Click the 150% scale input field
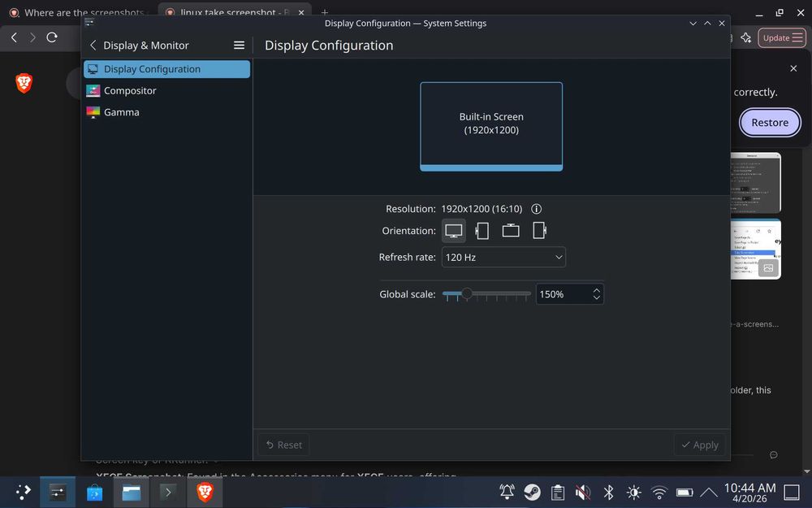The height and width of the screenshot is (508, 812). [x=563, y=294]
